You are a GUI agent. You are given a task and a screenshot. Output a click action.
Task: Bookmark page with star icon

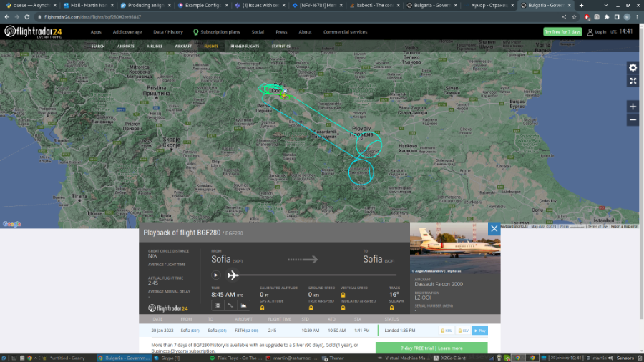click(574, 17)
